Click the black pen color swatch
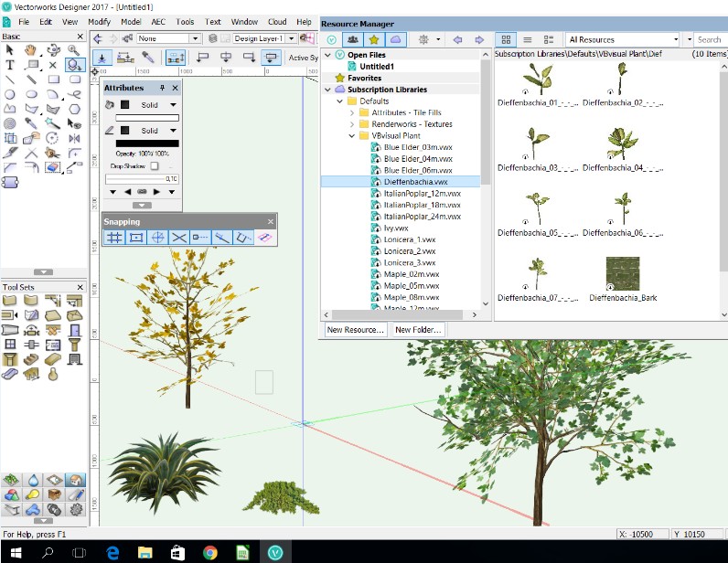The image size is (728, 563). coord(125,131)
